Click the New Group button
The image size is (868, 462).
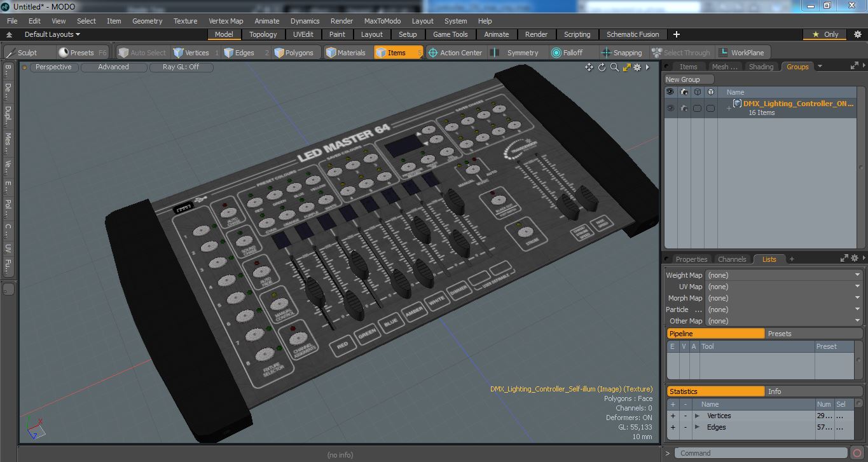click(689, 79)
